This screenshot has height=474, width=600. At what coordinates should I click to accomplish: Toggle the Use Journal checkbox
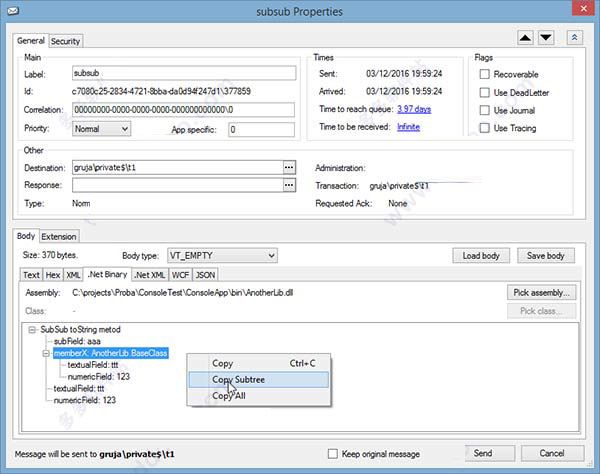tap(484, 110)
